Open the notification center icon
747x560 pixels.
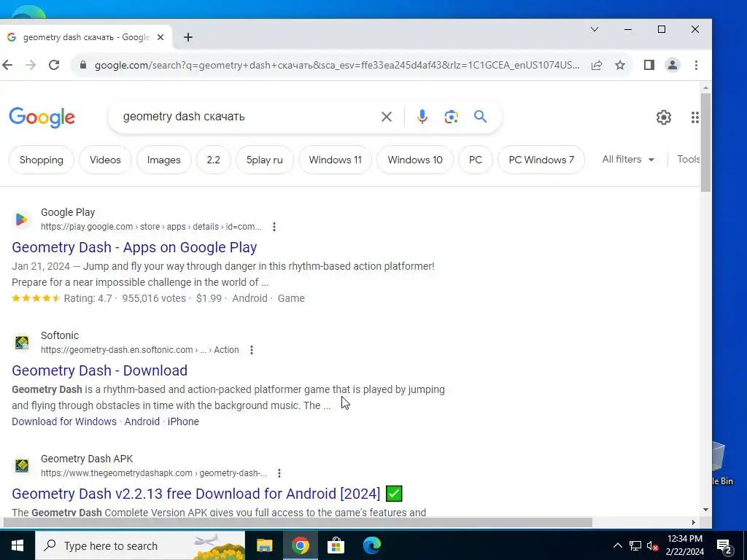tap(724, 546)
